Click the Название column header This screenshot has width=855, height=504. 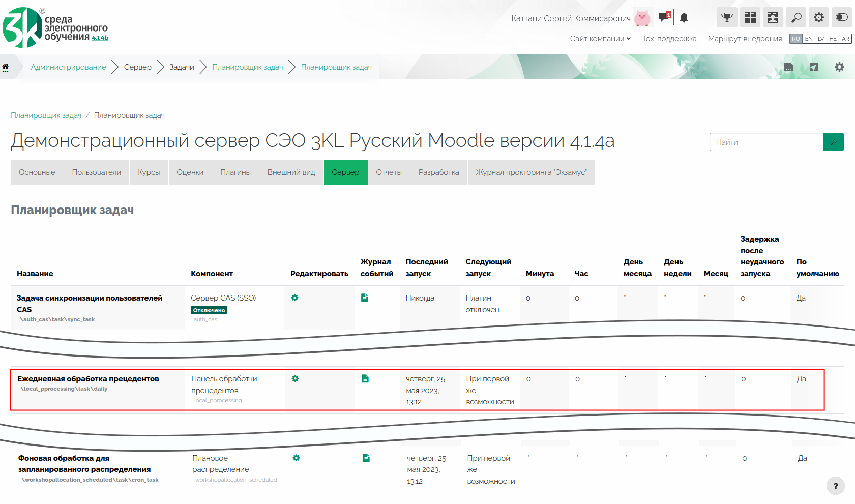(35, 274)
